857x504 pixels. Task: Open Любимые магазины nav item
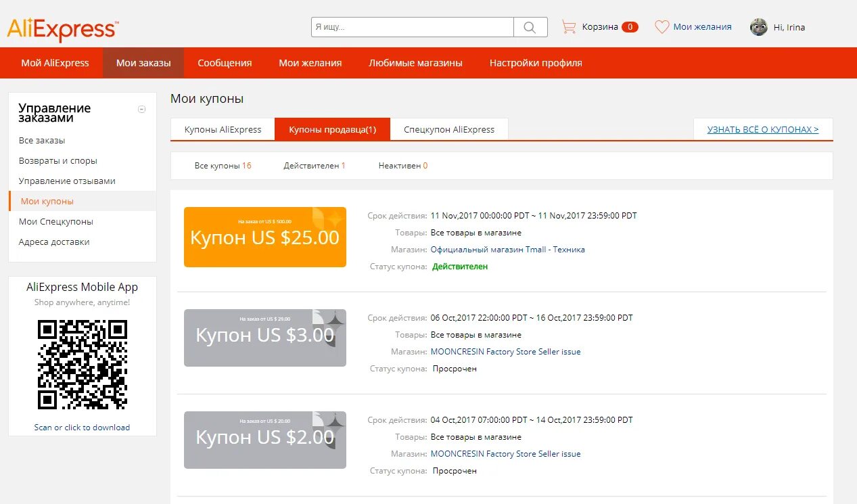coord(415,63)
